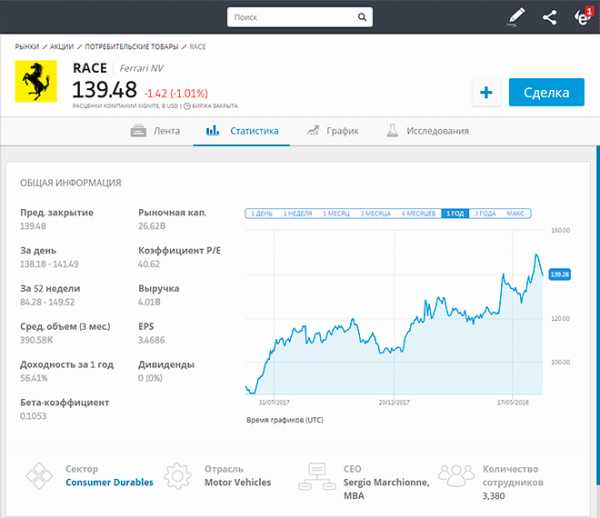Click the Сделка trade button

tap(546, 92)
